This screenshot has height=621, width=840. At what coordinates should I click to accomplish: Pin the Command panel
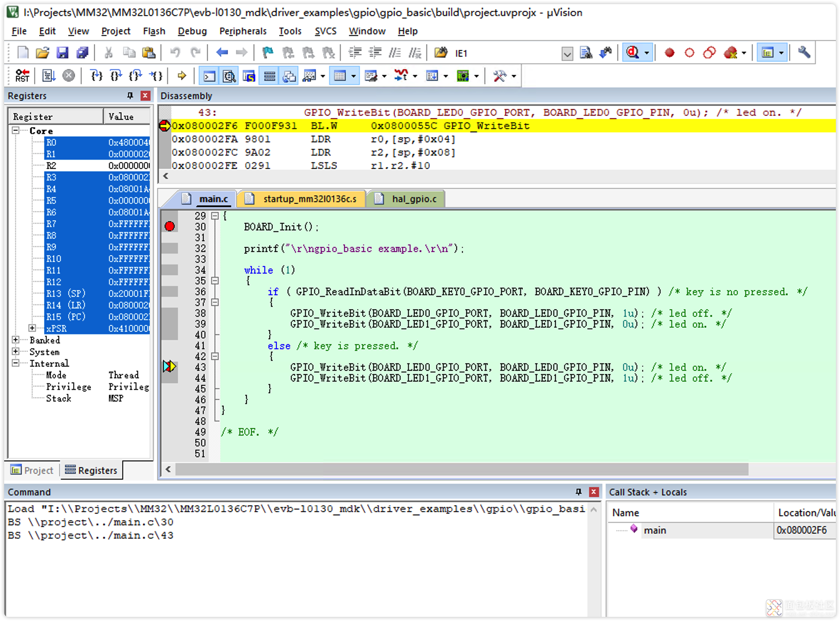pos(578,492)
